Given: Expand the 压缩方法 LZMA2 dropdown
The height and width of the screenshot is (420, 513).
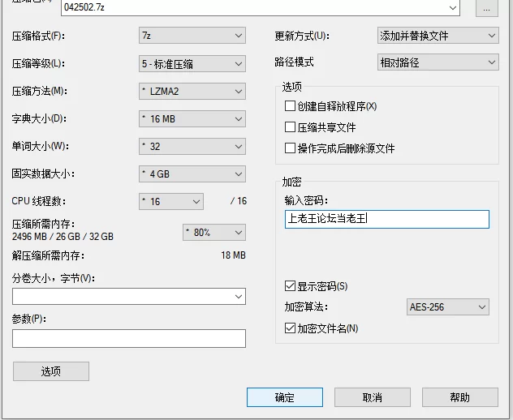Looking at the screenshot, I should (x=192, y=91).
